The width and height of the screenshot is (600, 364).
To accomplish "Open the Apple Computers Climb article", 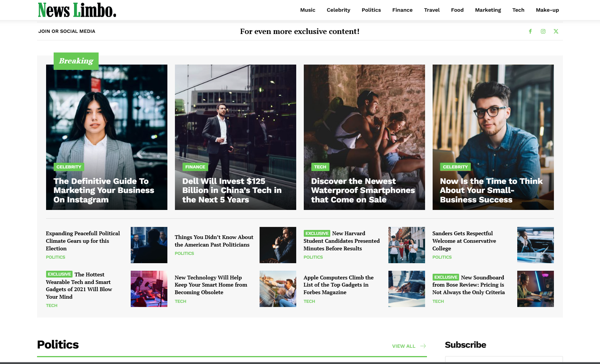I will point(338,285).
